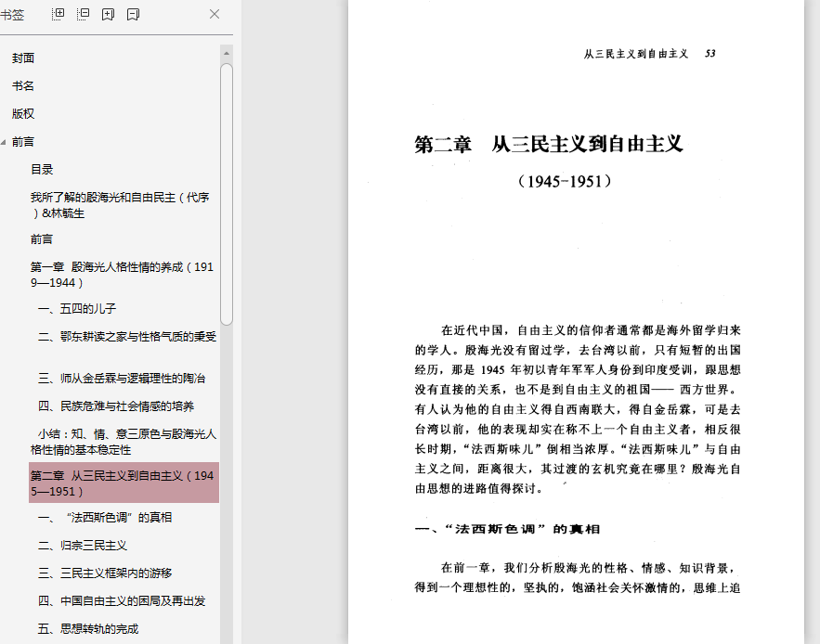The height and width of the screenshot is (644, 820).
Task: Open bookmark 五、思想转轨的完成
Action: point(88,628)
